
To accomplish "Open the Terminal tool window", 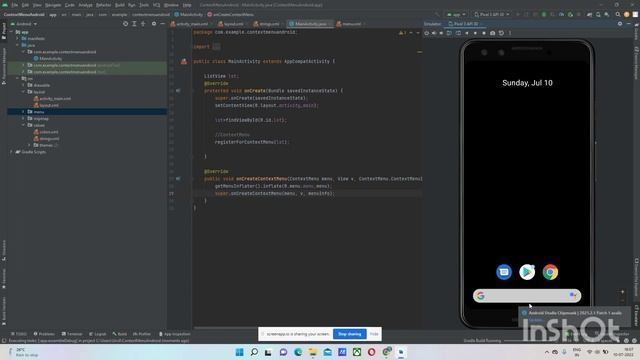I will (72, 334).
